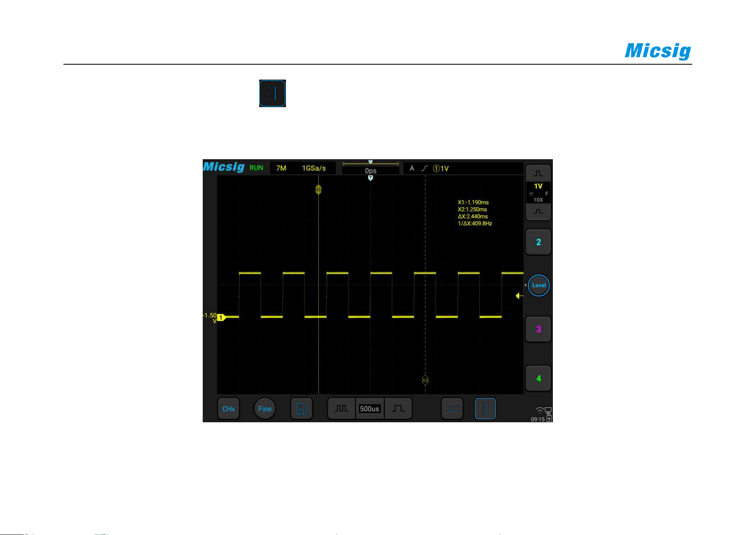756x535 pixels.
Task: Open channel 1 settings showing 1V
Action: pos(538,192)
